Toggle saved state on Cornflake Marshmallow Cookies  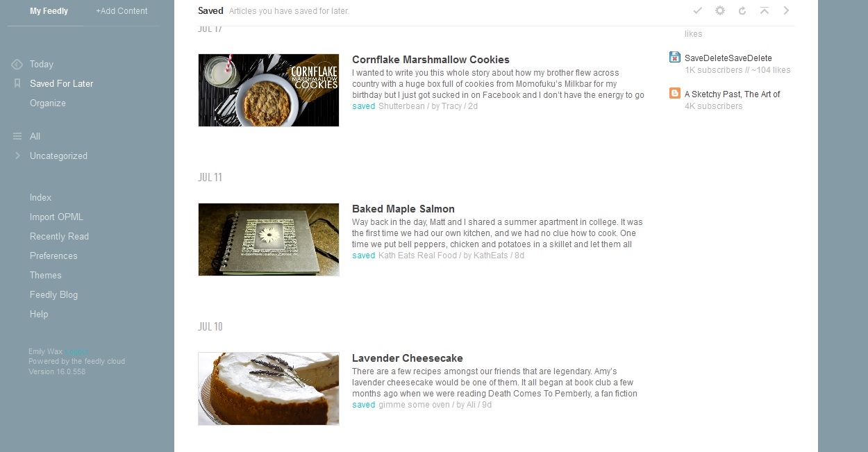pos(363,106)
